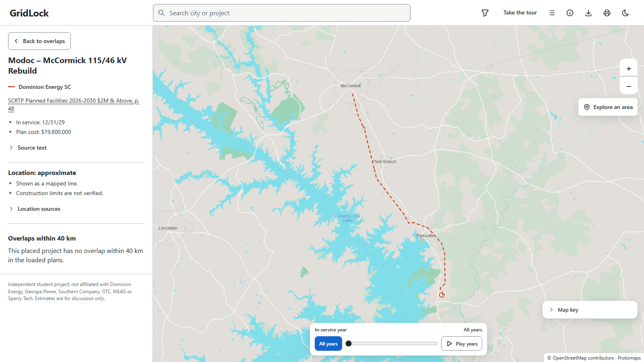Click the red project endpoint marker
Screen dimensions: 644x362
coord(442,295)
